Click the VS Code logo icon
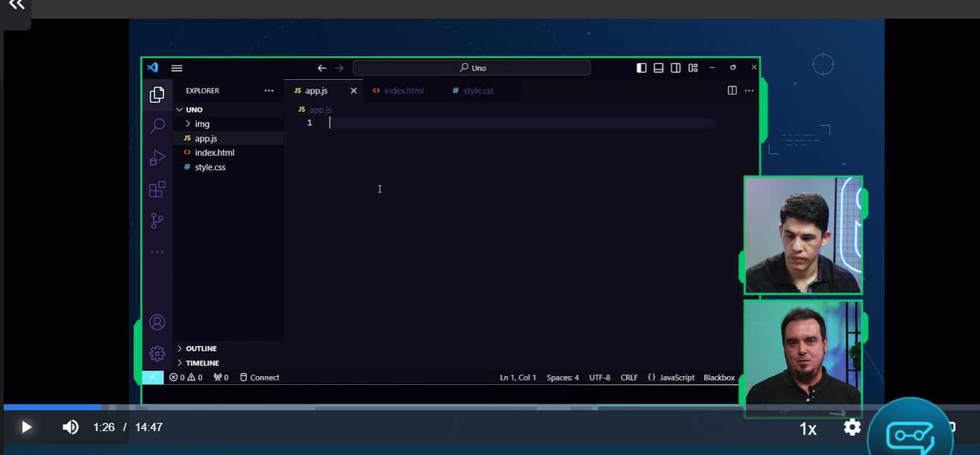This screenshot has height=455, width=980. [x=153, y=68]
